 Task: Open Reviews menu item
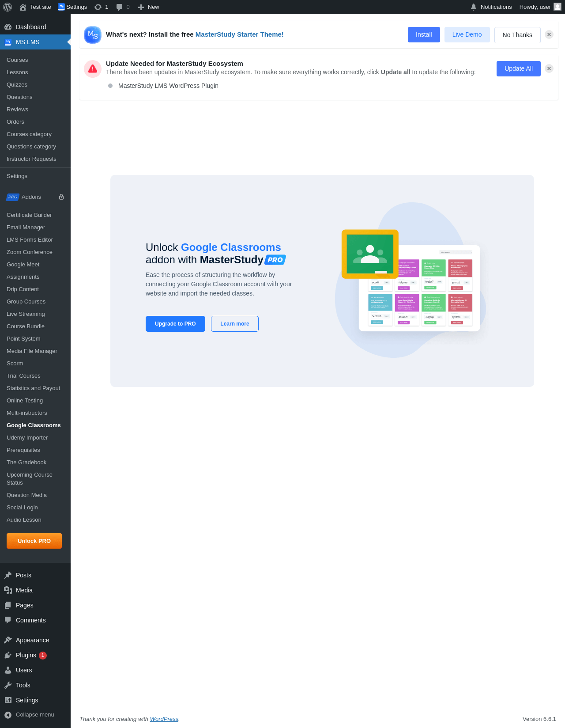pos(17,110)
